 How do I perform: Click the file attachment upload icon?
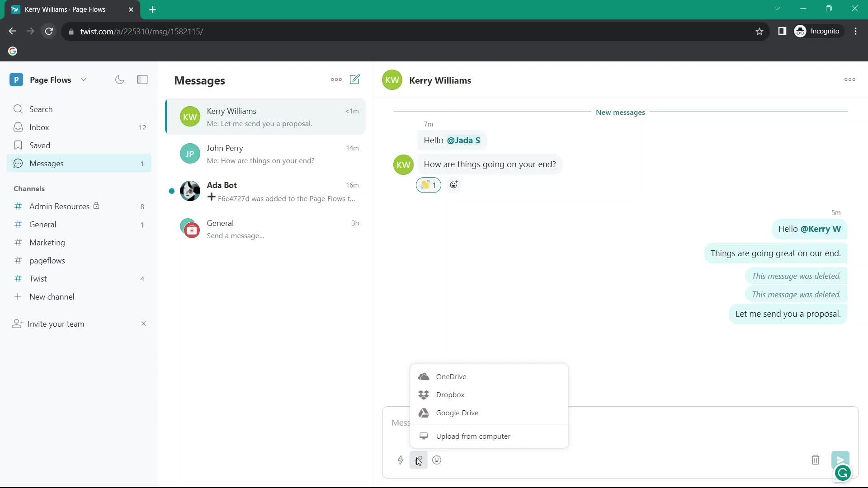coord(419,460)
